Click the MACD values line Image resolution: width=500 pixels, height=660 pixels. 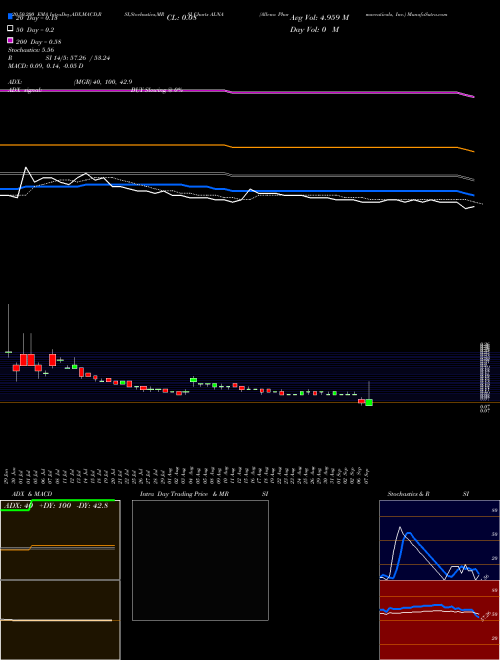pos(45,66)
